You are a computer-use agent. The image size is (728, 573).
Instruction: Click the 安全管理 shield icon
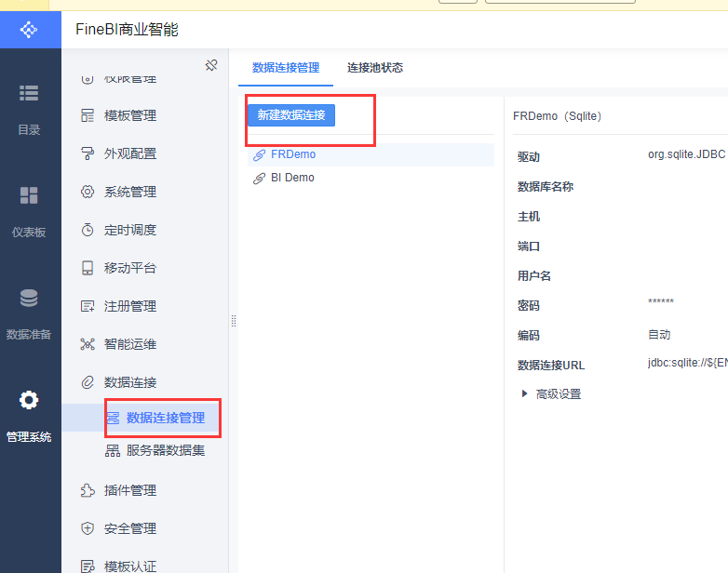88,528
